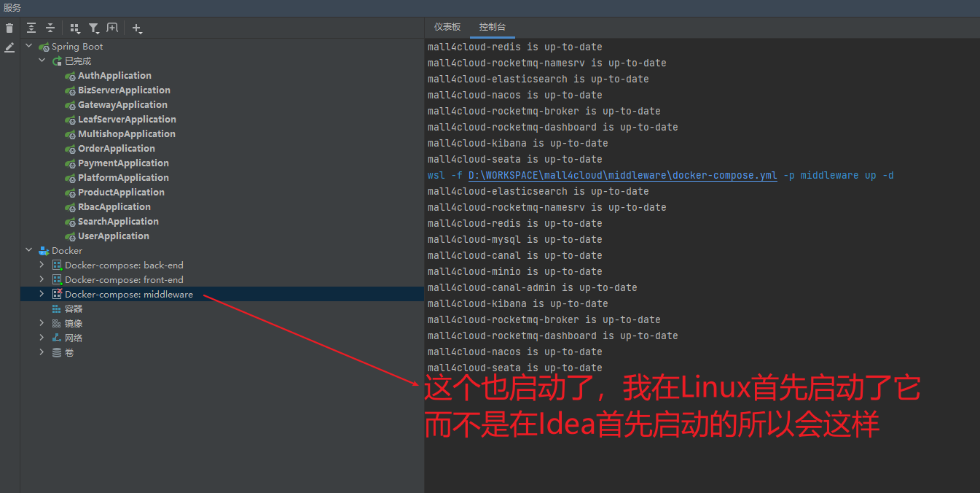Open the Filter funnel dropdown
The height and width of the screenshot is (493, 980).
click(94, 28)
